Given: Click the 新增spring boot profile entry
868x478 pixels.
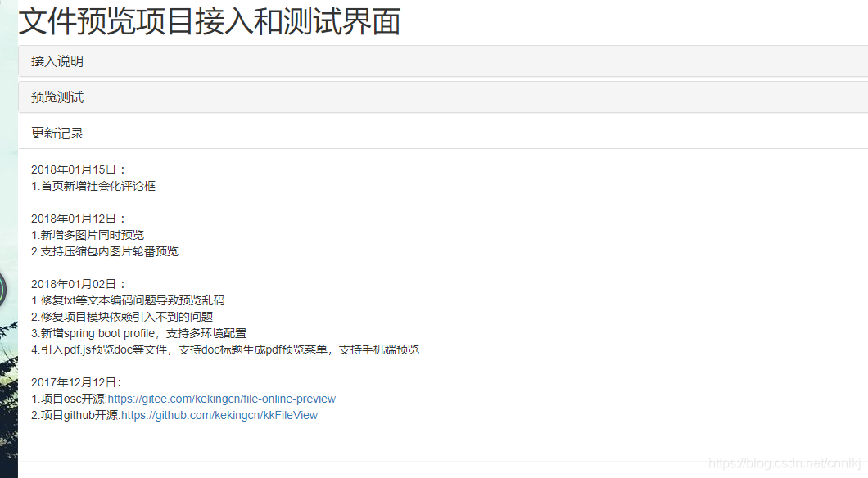Looking at the screenshot, I should coord(139,334).
